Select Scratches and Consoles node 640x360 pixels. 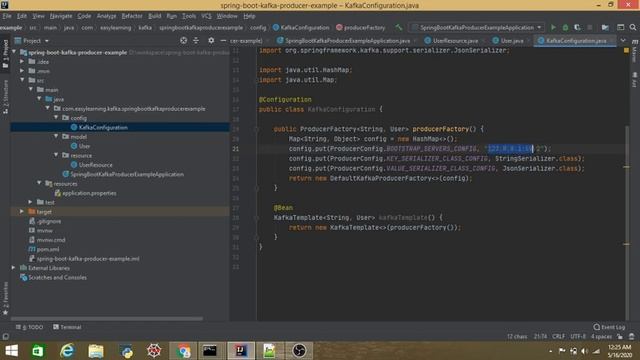click(x=57, y=278)
